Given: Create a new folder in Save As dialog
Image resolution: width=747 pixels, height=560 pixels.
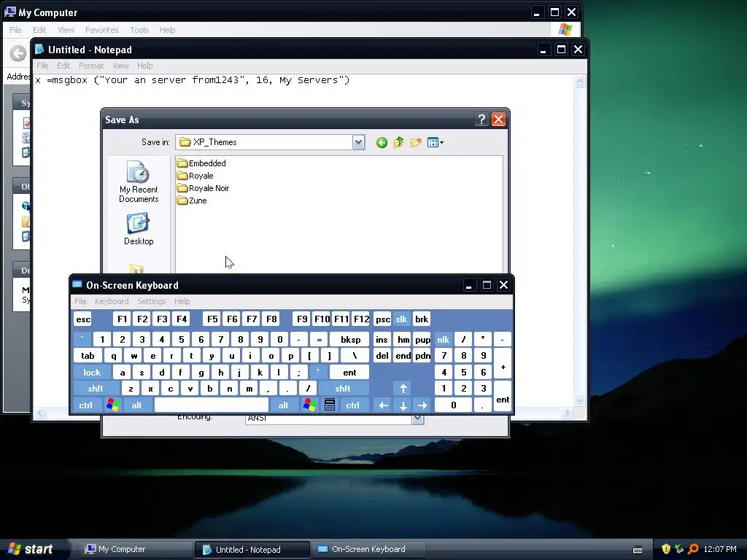Looking at the screenshot, I should tap(416, 142).
